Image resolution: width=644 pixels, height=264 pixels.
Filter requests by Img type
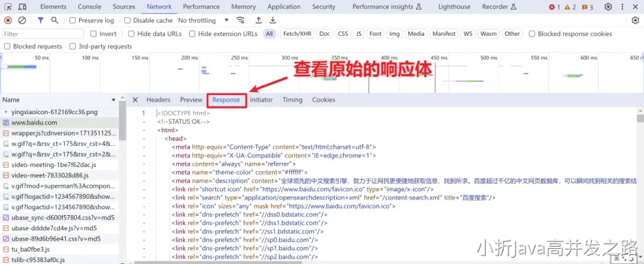pyautogui.click(x=395, y=34)
